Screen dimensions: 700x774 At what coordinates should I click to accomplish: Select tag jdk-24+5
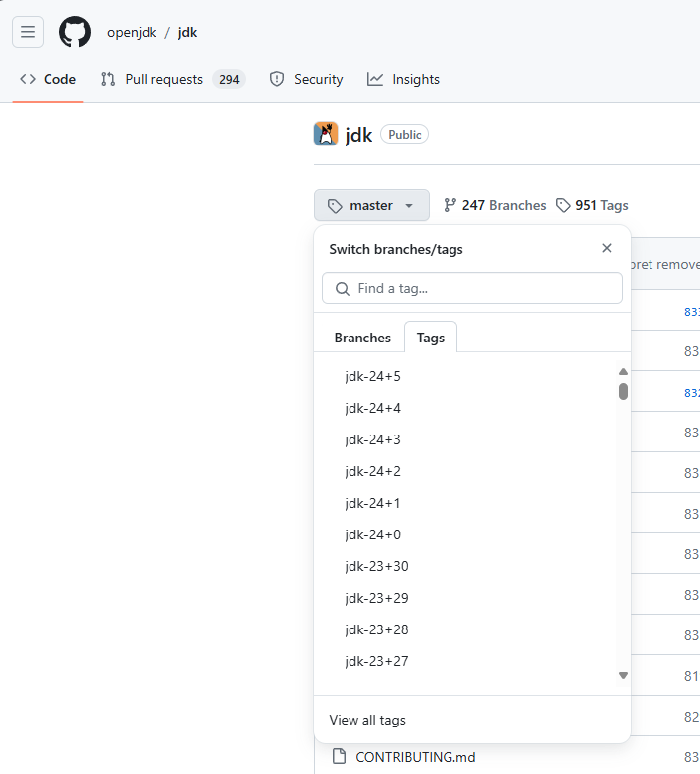tap(372, 377)
